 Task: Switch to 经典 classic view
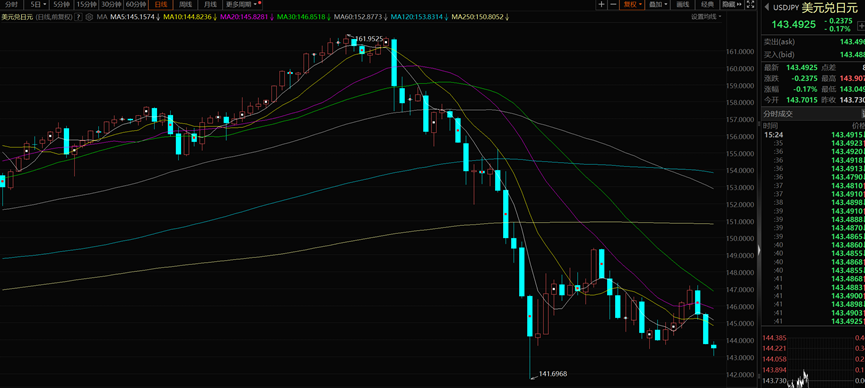click(x=707, y=4)
